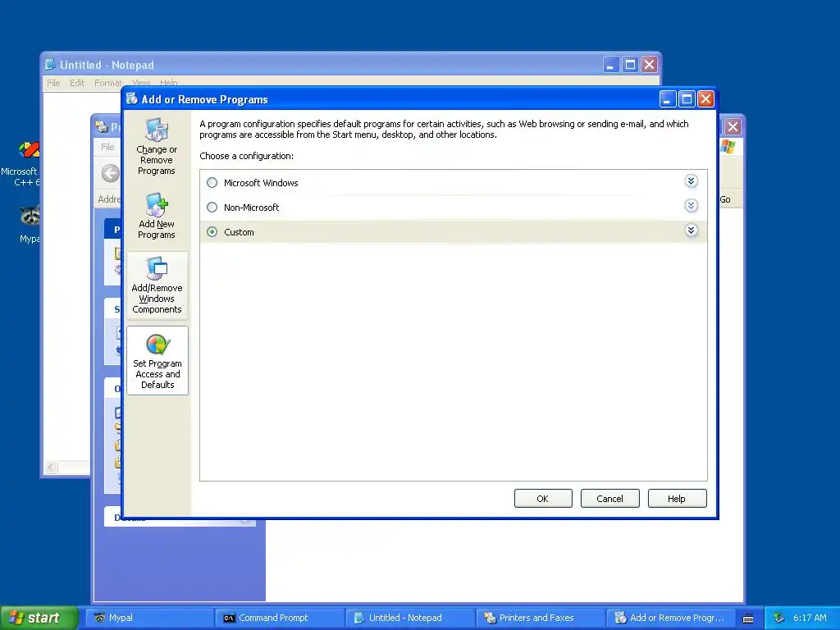
Task: Select the Mypal raccoon desktop icon
Action: (x=29, y=225)
